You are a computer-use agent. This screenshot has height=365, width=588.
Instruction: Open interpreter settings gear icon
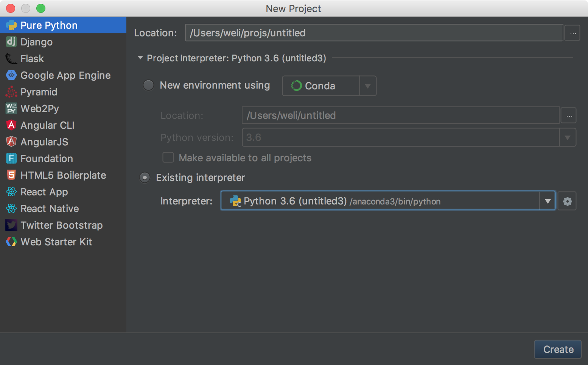point(567,201)
